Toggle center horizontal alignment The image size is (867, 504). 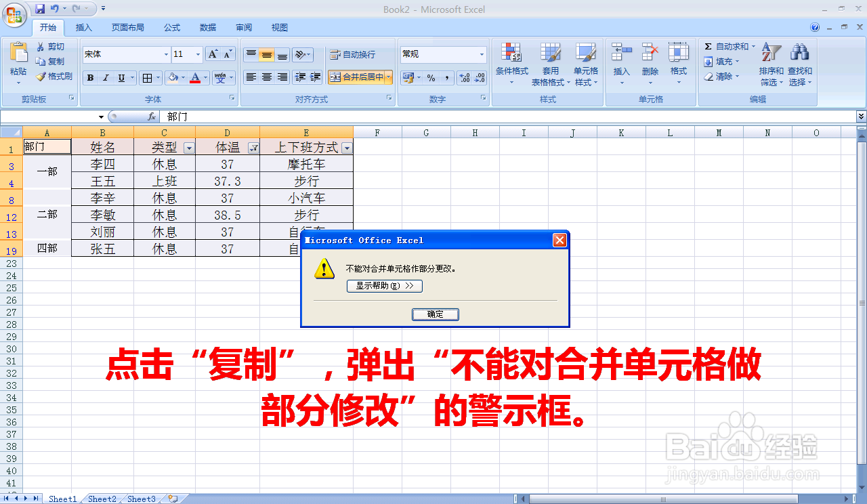[x=267, y=77]
